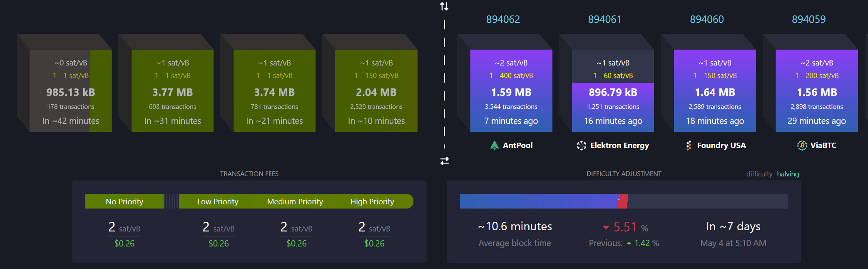Viewport: 868px width, 269px height.
Task: Open block 894060 mined by Foundry USA
Action: click(x=714, y=91)
